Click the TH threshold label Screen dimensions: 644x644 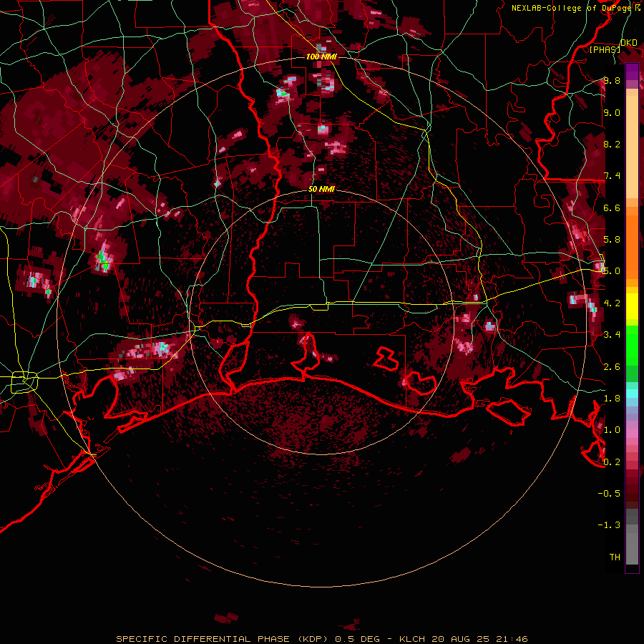[615, 557]
